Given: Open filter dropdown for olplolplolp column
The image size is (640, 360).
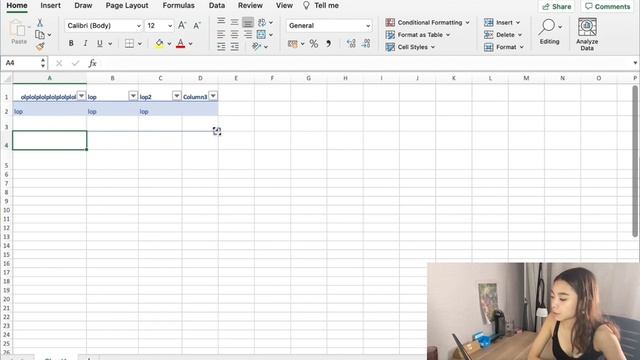Looking at the screenshot, I should click(x=82, y=96).
